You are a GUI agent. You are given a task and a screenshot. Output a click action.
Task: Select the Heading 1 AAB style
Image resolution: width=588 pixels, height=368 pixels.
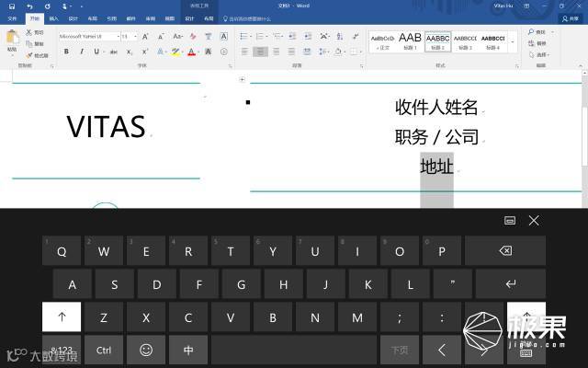[411, 41]
